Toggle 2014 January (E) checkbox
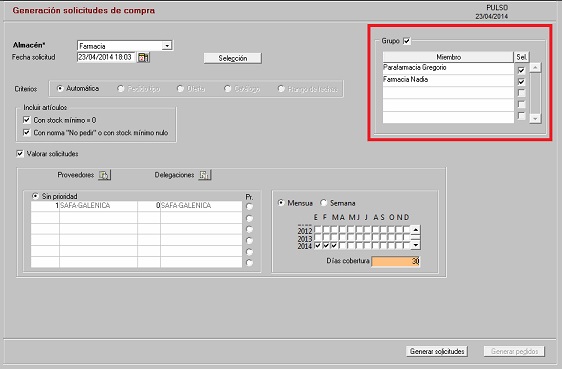Screen dimensions: 562x369 tap(318, 245)
